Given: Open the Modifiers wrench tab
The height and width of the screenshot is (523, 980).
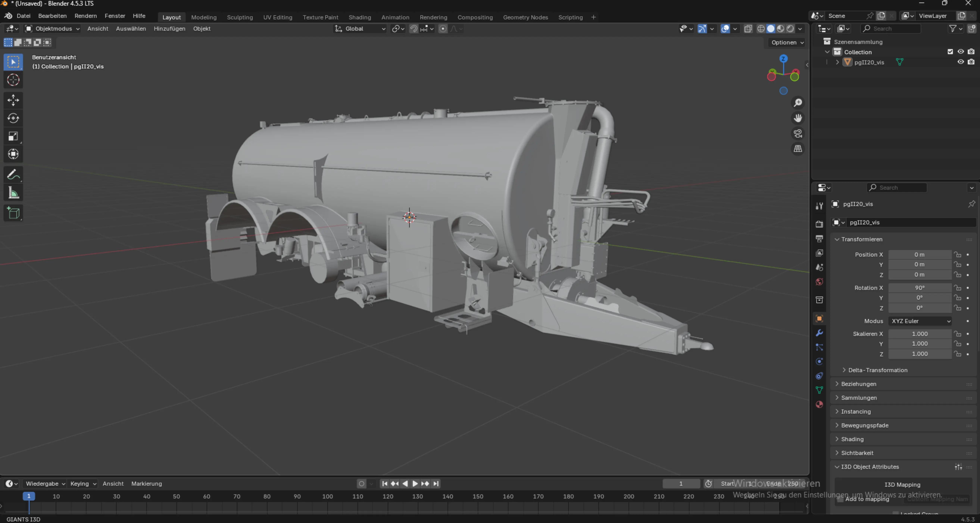Looking at the screenshot, I should [820, 333].
